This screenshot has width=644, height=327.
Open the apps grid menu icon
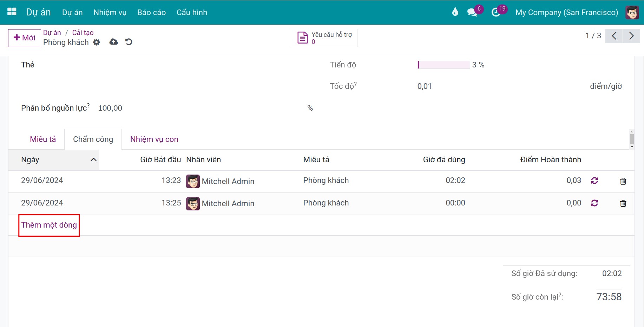[x=12, y=12]
